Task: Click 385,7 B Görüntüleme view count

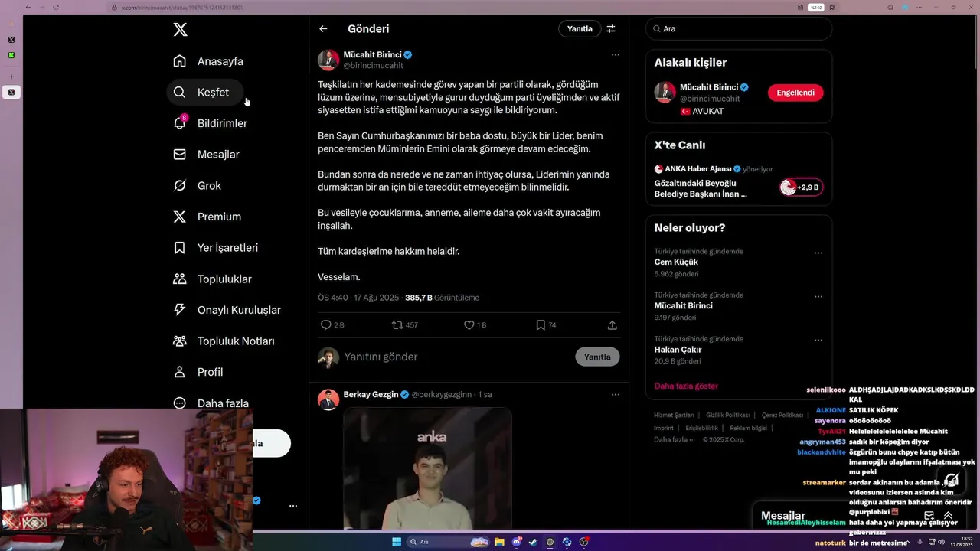Action: coord(442,298)
